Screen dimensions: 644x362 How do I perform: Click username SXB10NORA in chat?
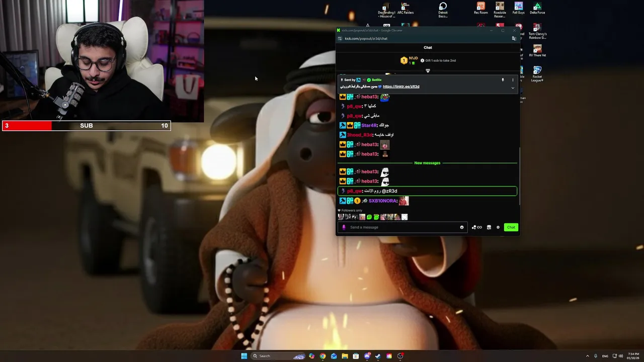pos(382,201)
